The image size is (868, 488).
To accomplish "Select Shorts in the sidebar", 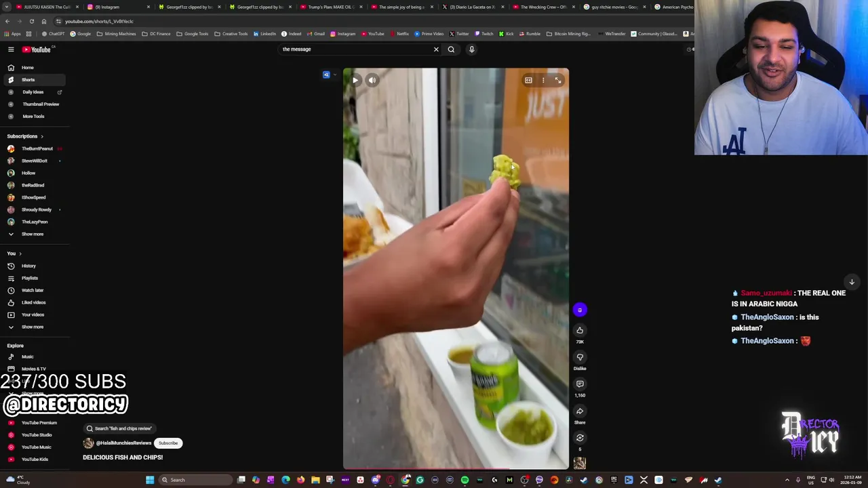I will [x=33, y=80].
